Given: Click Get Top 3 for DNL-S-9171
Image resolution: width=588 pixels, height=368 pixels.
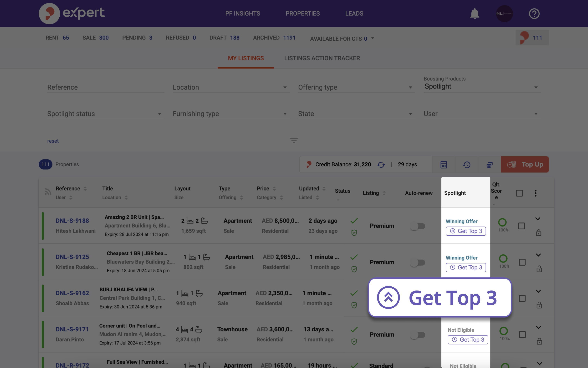Looking at the screenshot, I should tap(468, 340).
